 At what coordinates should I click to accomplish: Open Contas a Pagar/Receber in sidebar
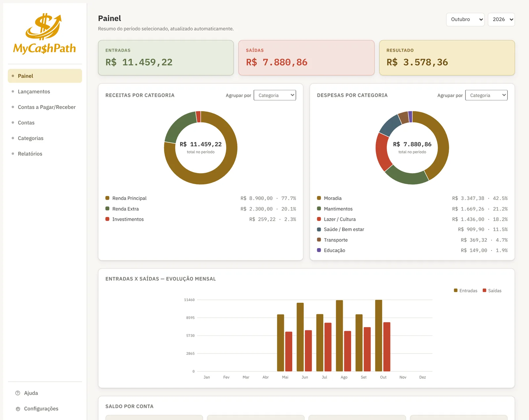click(x=45, y=107)
